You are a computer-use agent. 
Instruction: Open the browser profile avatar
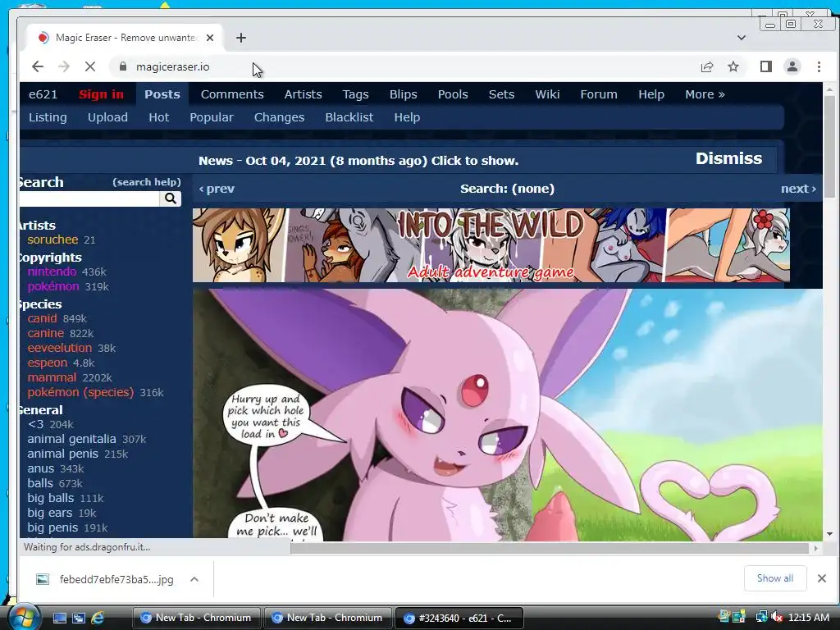tap(792, 66)
